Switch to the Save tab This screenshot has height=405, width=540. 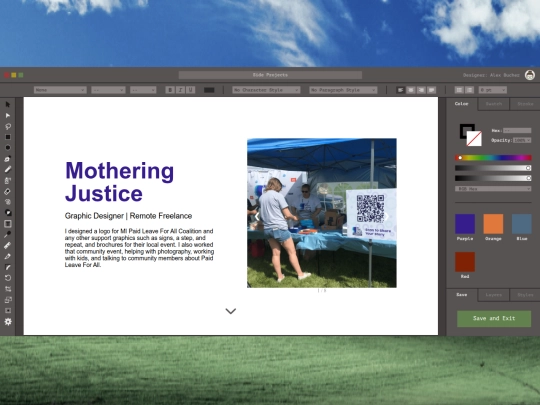[x=461, y=295]
